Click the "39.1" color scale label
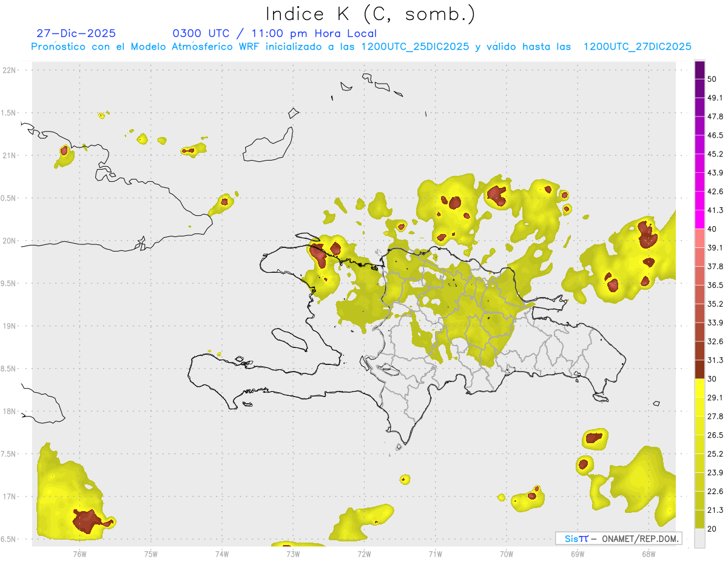 pos(715,248)
